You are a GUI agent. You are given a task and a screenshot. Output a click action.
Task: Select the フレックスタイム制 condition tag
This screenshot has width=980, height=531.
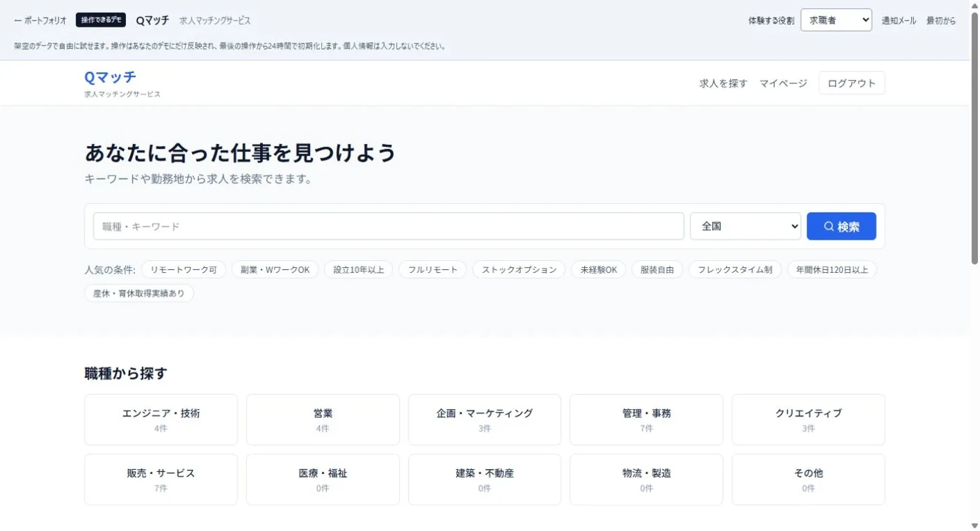tap(735, 269)
